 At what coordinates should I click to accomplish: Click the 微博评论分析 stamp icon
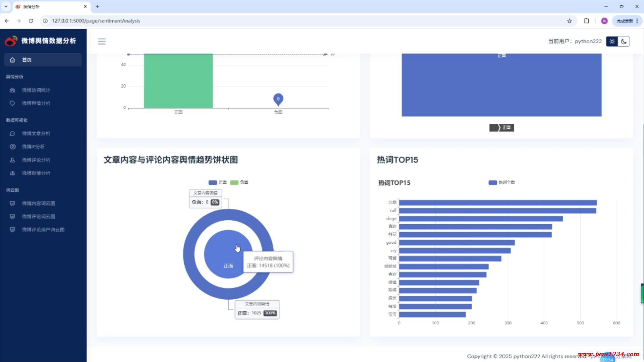12,160
